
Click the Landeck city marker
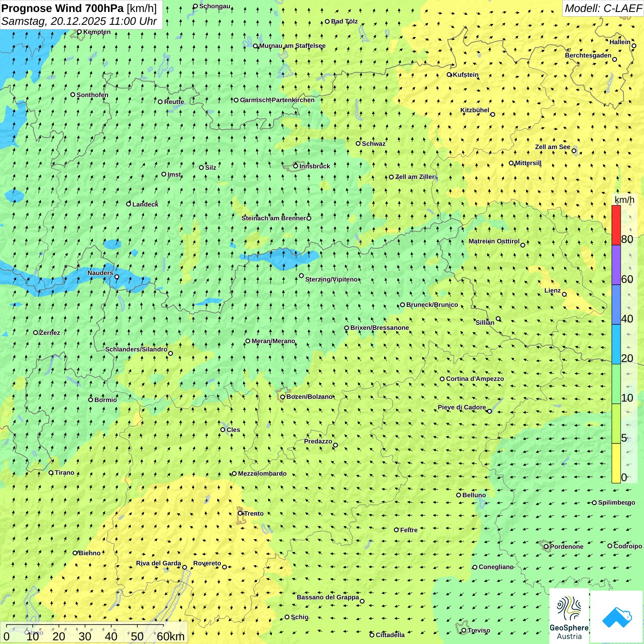tap(129, 204)
